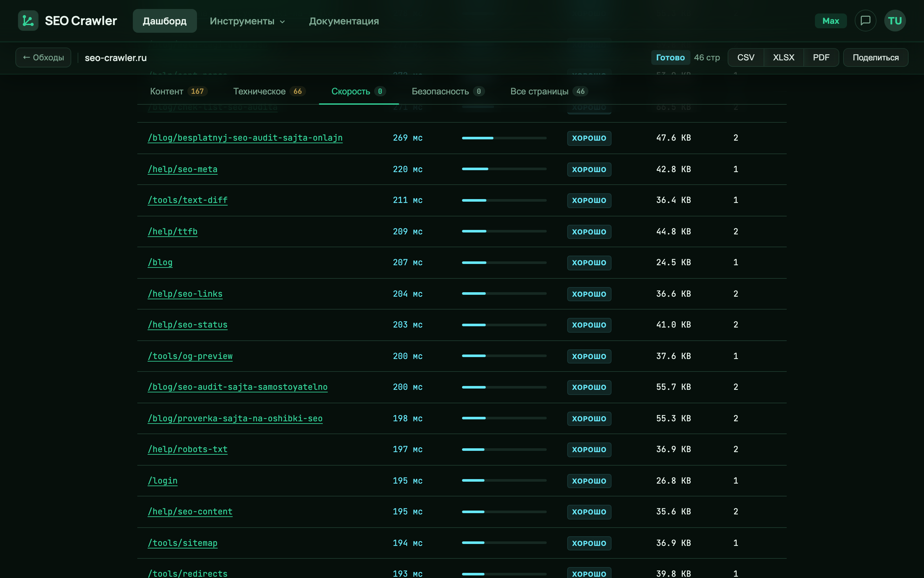Click the speed bar for /blog row
This screenshot has height=578, width=924.
504,263
